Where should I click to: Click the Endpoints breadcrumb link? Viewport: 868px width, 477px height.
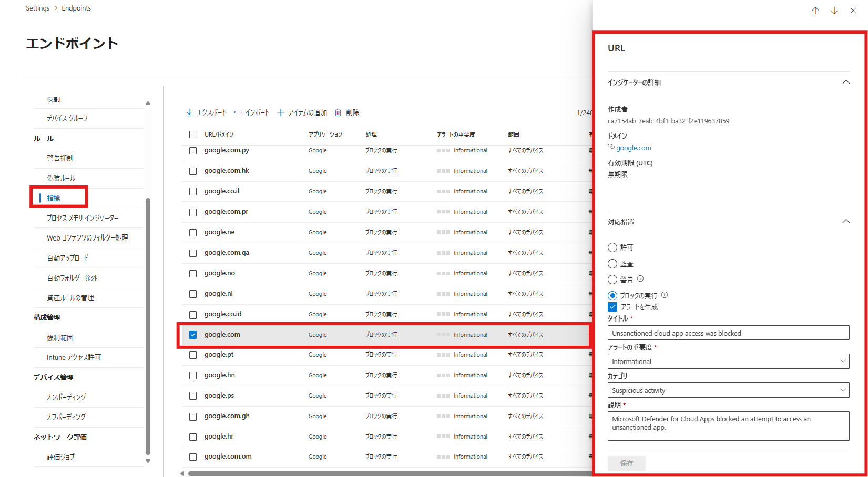(x=76, y=8)
